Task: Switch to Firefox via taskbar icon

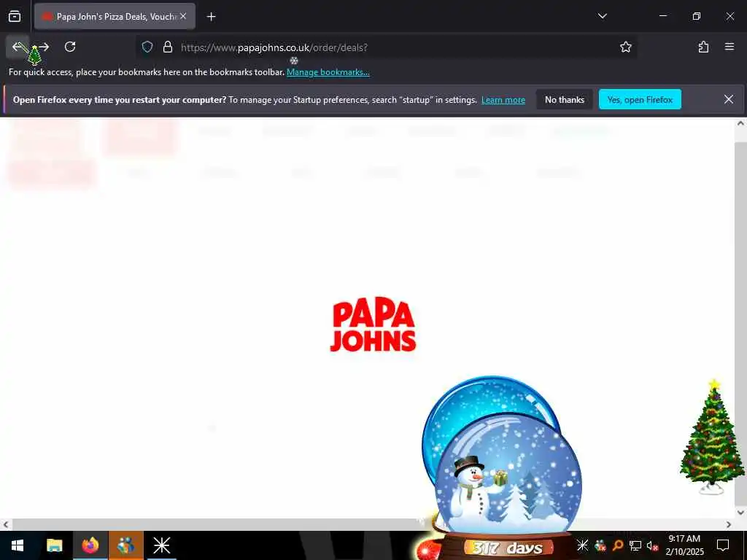Action: [90, 545]
